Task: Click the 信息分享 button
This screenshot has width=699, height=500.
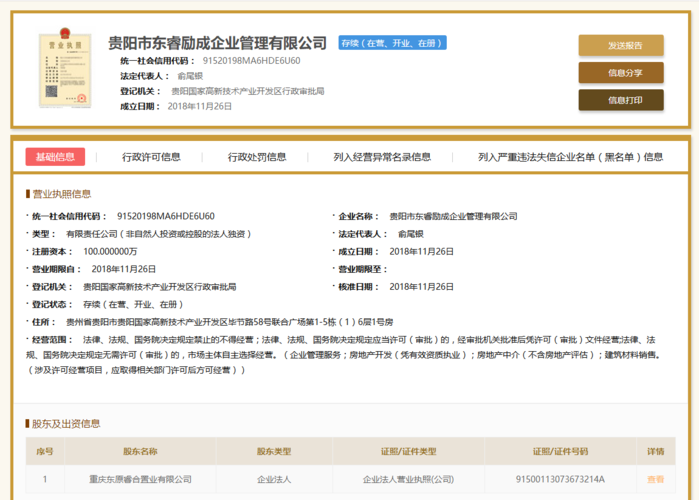Action: (x=621, y=73)
